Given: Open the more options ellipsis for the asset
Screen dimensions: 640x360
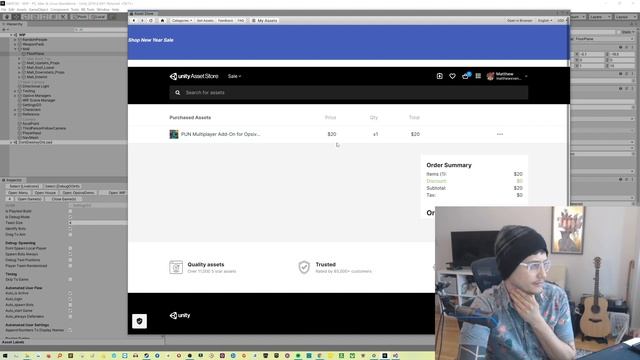Looking at the screenshot, I should coord(500,134).
